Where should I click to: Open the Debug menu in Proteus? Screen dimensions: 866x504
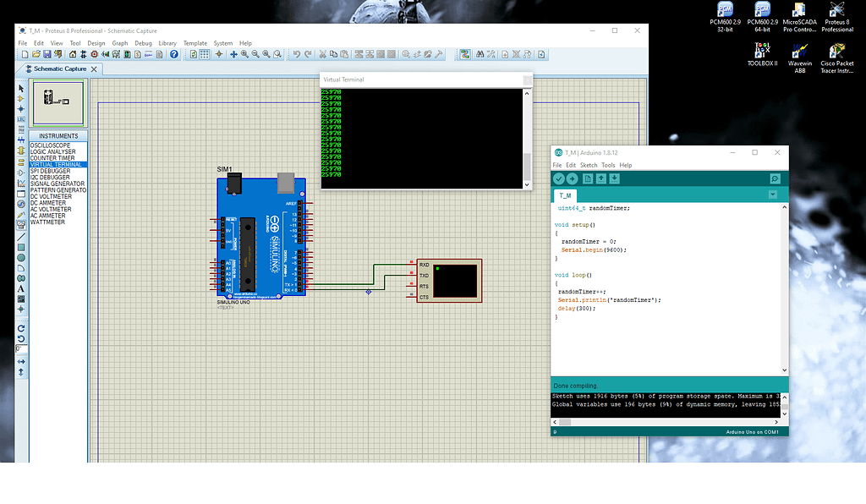144,42
